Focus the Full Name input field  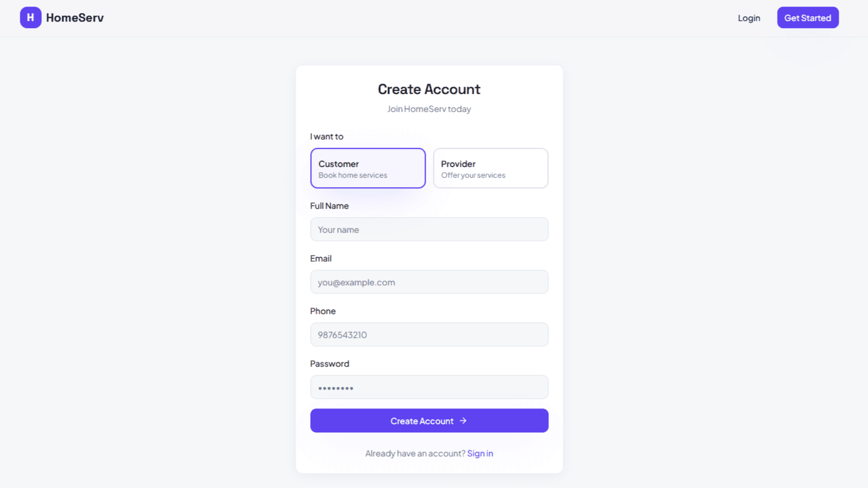(x=429, y=229)
